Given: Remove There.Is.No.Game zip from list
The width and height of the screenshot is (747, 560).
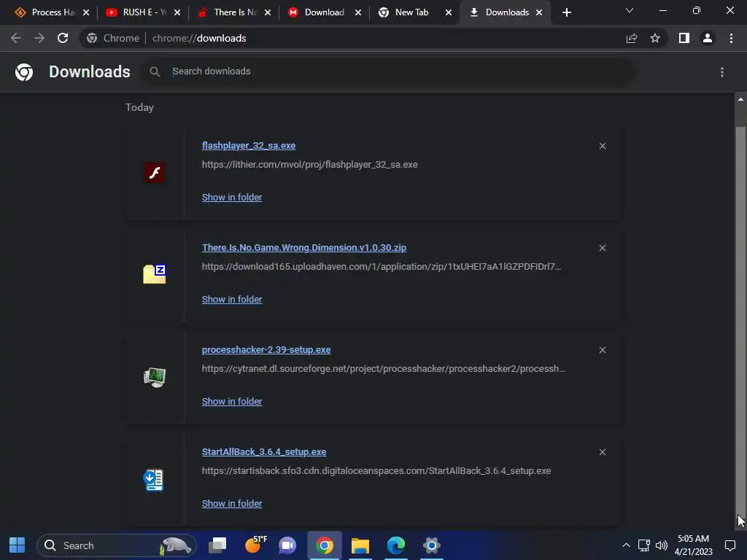Looking at the screenshot, I should point(603,248).
